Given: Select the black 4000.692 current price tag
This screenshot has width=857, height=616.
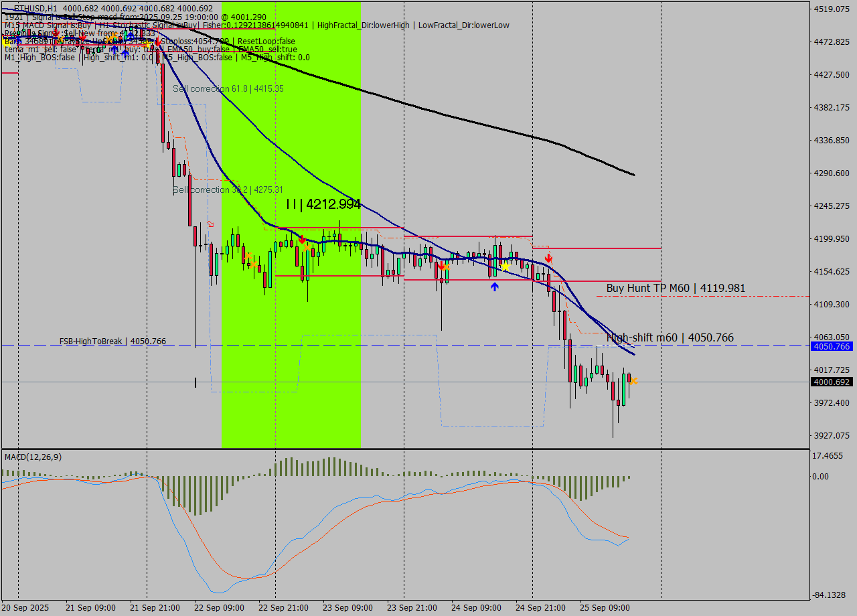Looking at the screenshot, I should [x=831, y=382].
